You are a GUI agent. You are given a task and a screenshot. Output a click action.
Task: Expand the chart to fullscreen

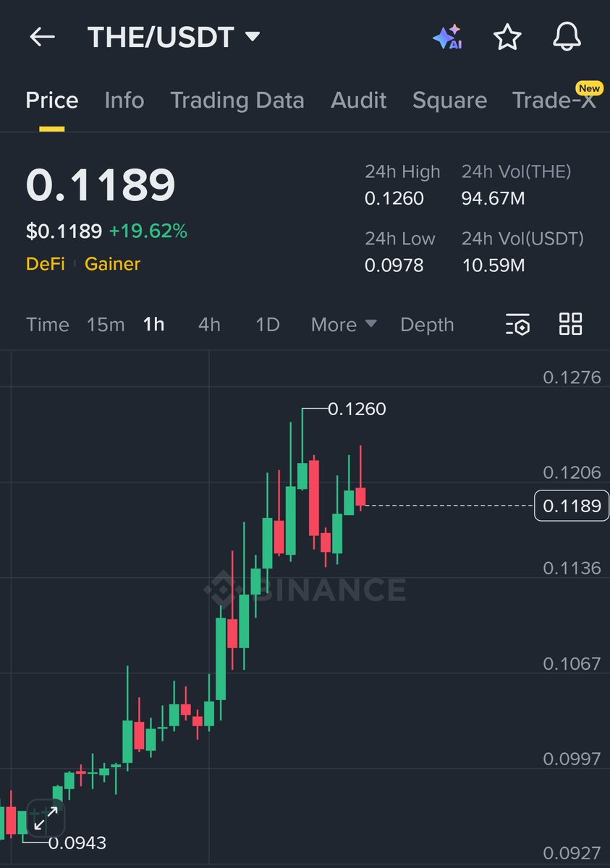click(46, 818)
